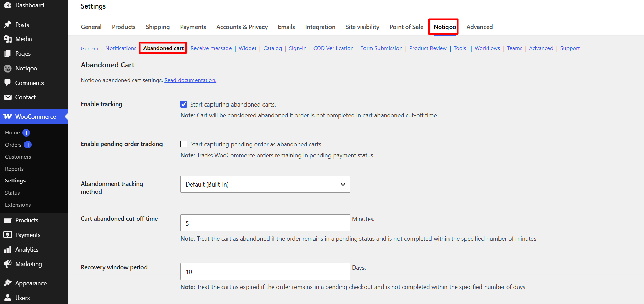Go to Sign-In section
The width and height of the screenshot is (644, 304).
pos(298,48)
